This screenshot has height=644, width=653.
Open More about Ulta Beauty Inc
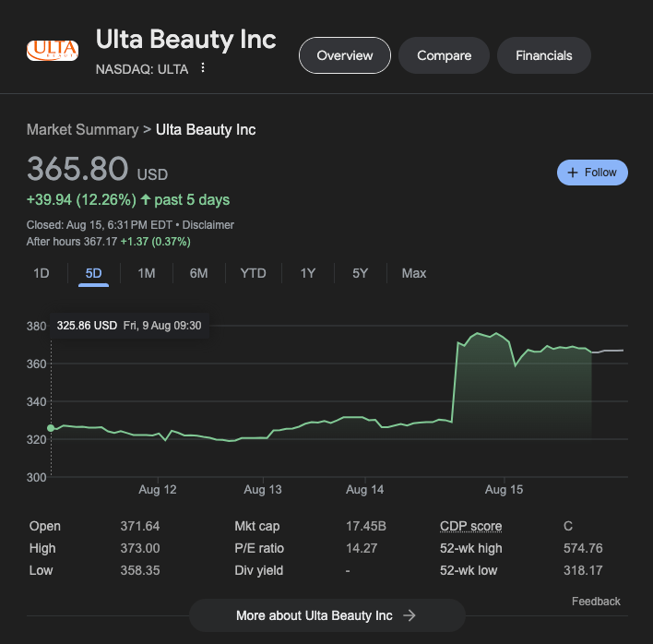click(x=326, y=615)
